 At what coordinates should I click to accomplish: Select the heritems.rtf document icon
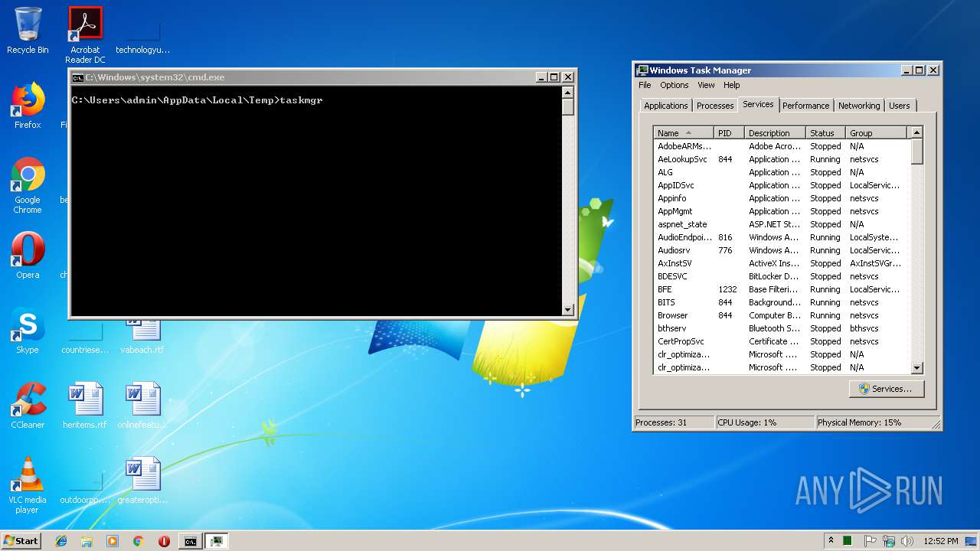point(85,406)
